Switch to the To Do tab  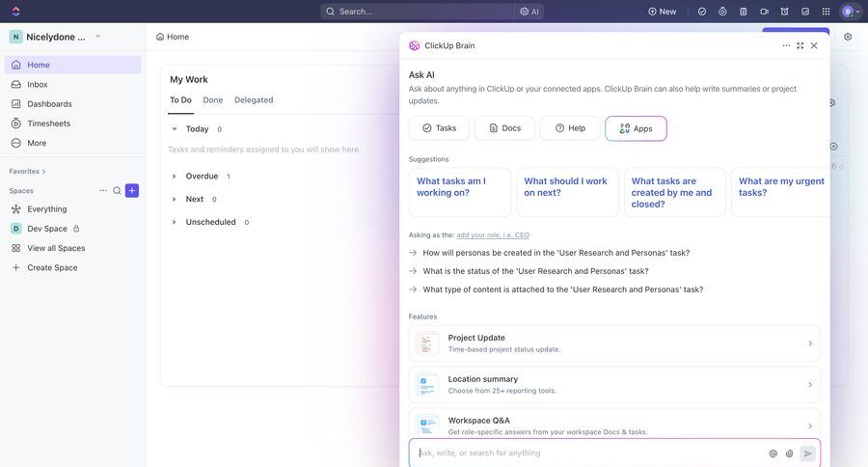(x=180, y=100)
